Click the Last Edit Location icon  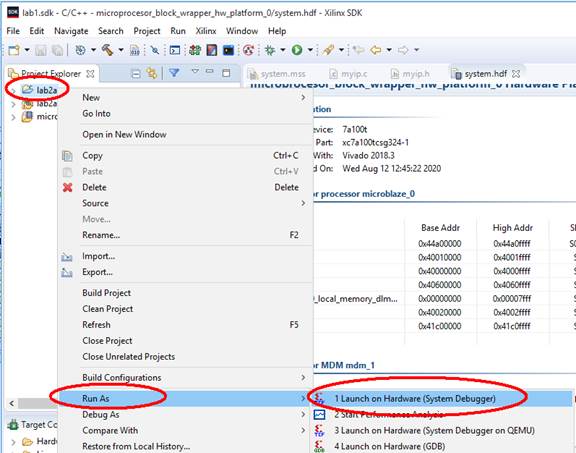[358, 50]
